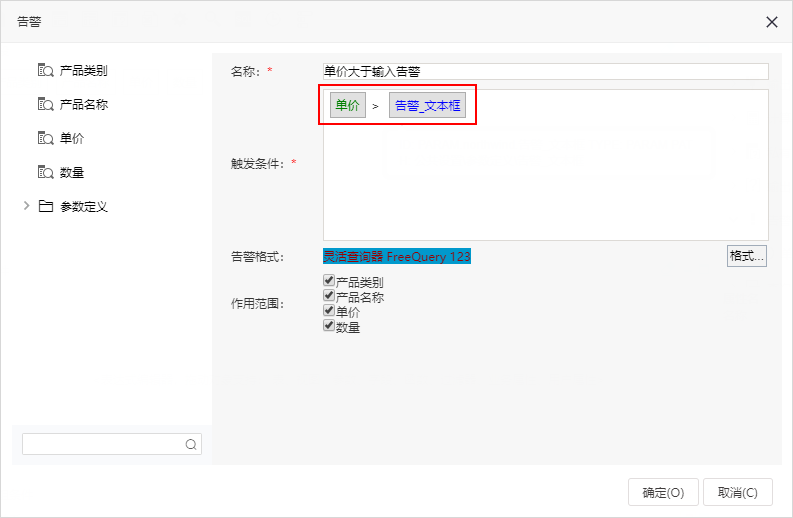Focus the 名称 name input field
793x518 pixels.
pyautogui.click(x=546, y=71)
